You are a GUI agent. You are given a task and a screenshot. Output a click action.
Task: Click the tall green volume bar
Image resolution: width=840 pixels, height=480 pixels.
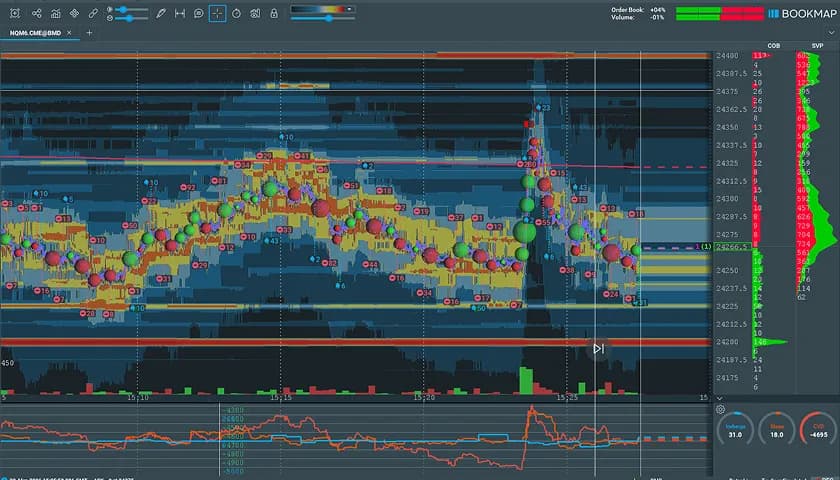[x=526, y=380]
